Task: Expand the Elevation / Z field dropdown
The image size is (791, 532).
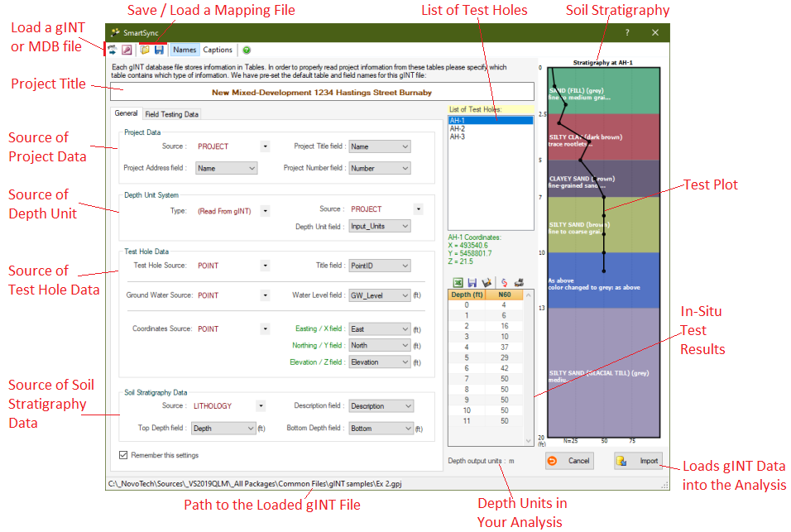Action: pos(405,362)
